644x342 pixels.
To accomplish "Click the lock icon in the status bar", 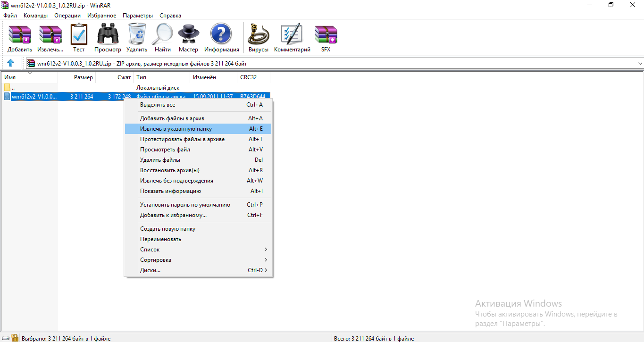I will [x=15, y=338].
